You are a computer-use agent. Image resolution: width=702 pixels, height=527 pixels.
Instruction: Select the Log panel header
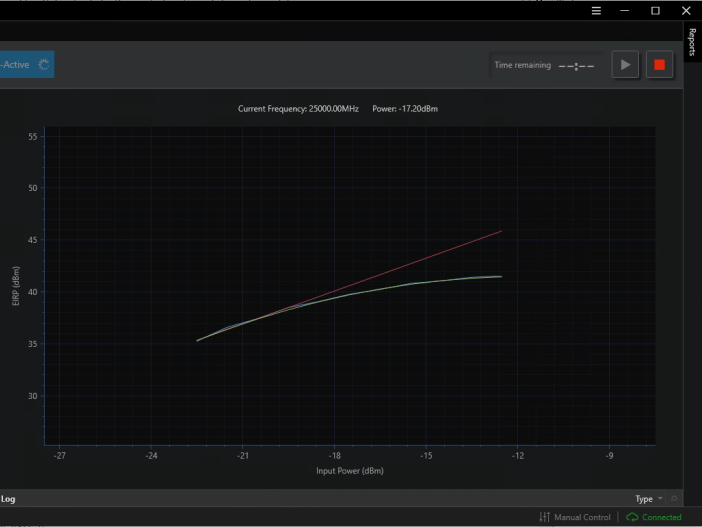[x=8, y=499]
